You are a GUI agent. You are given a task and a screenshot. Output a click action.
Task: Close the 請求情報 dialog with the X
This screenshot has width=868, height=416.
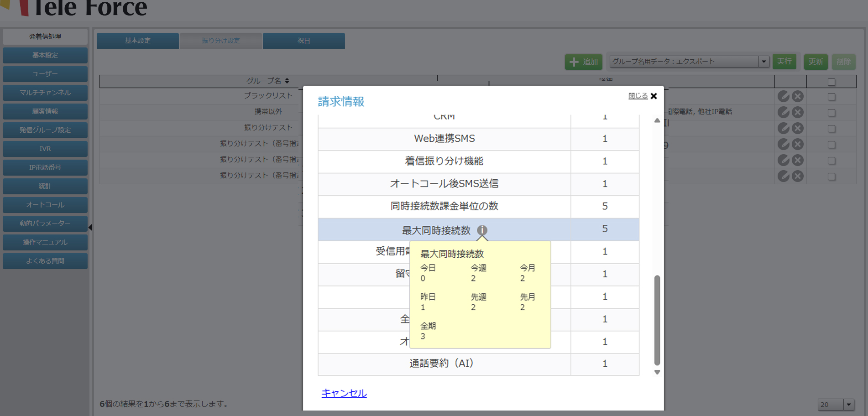tap(654, 96)
